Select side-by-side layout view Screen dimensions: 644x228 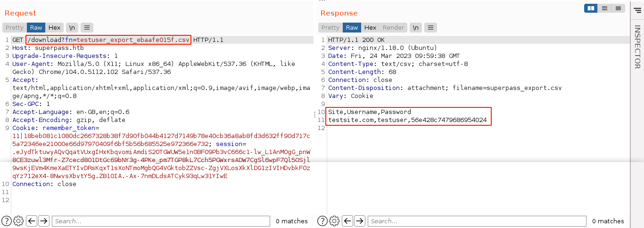[x=591, y=8]
